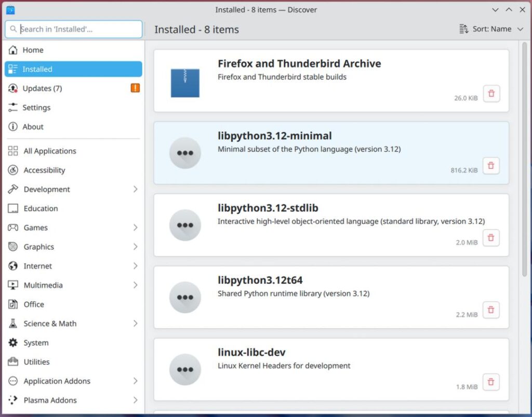Click the package list vertical scrollbar
Screen dimensions: 532x417
tap(525, 159)
